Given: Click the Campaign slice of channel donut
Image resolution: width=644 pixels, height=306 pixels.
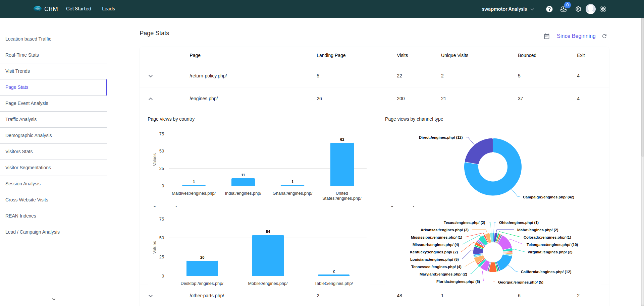Looking at the screenshot, I should pos(506,183).
